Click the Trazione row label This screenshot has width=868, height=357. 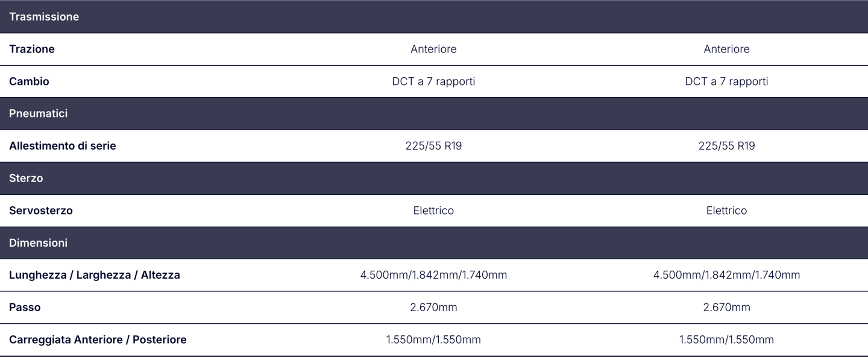(x=32, y=49)
